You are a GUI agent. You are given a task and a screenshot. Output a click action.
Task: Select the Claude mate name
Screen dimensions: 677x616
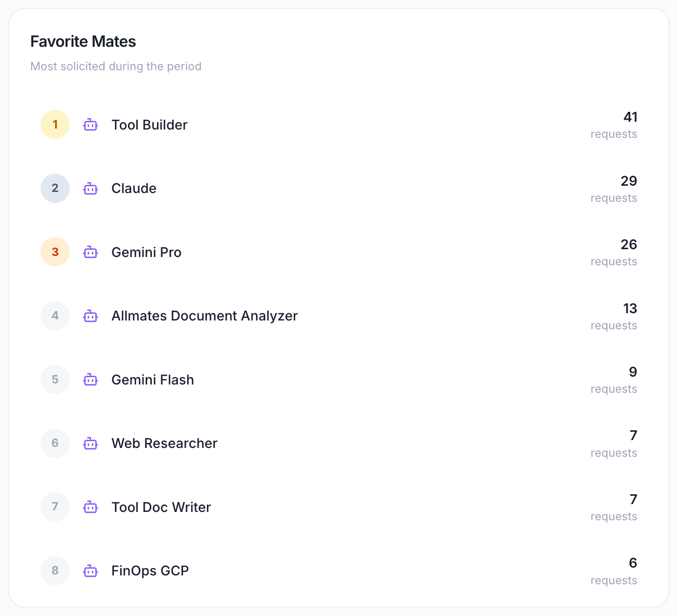(134, 188)
